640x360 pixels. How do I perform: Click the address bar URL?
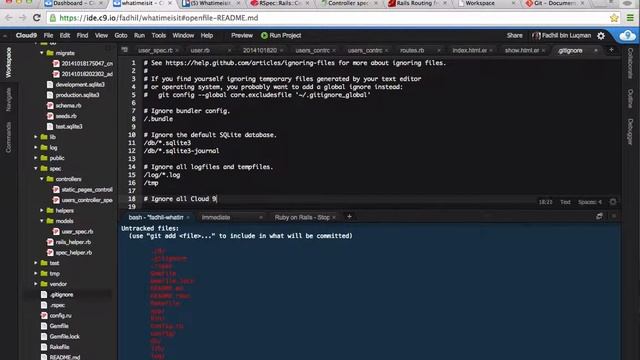[x=159, y=18]
